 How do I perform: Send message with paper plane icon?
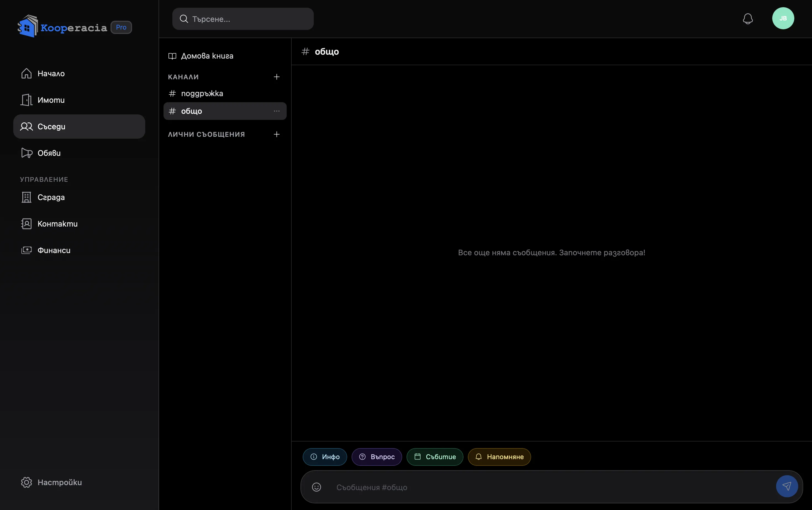pyautogui.click(x=787, y=486)
